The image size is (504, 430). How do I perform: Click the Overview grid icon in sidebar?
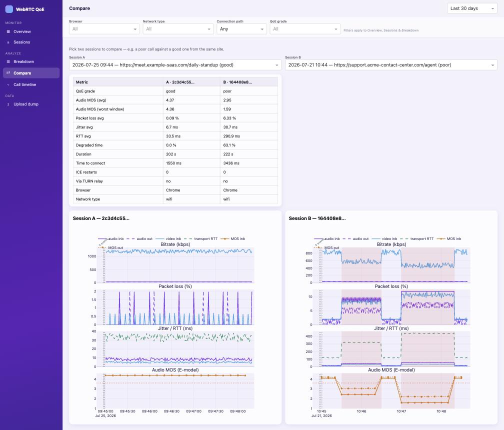pyautogui.click(x=8, y=31)
